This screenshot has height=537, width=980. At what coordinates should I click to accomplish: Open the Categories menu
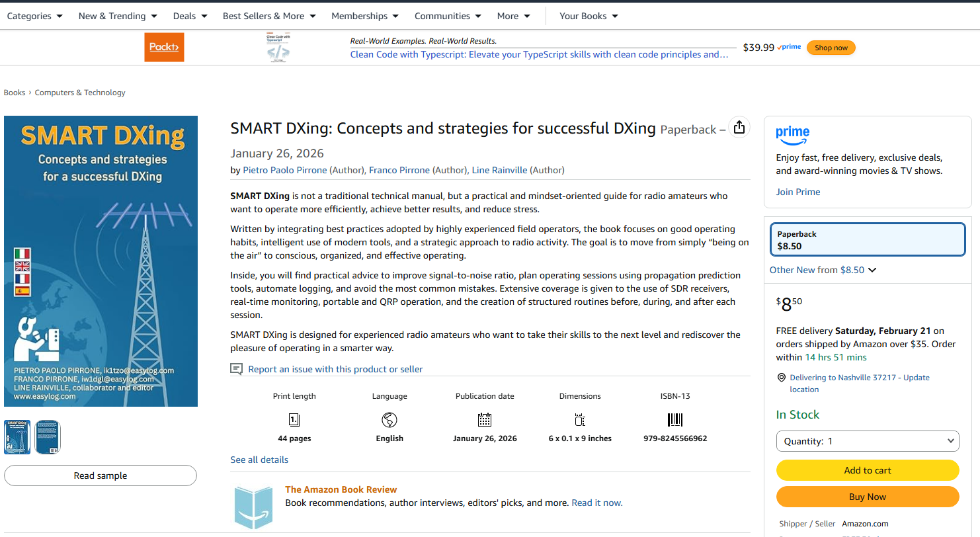pos(34,16)
